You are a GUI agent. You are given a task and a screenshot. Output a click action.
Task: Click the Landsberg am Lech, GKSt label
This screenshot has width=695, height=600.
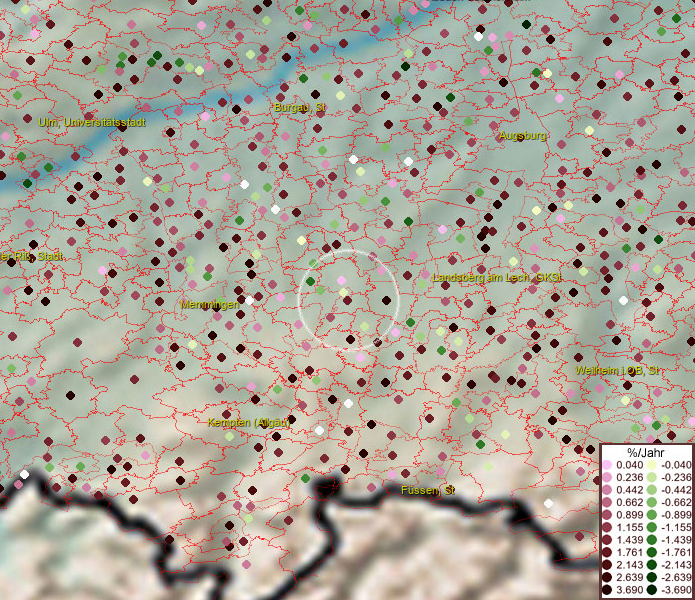[497, 278]
